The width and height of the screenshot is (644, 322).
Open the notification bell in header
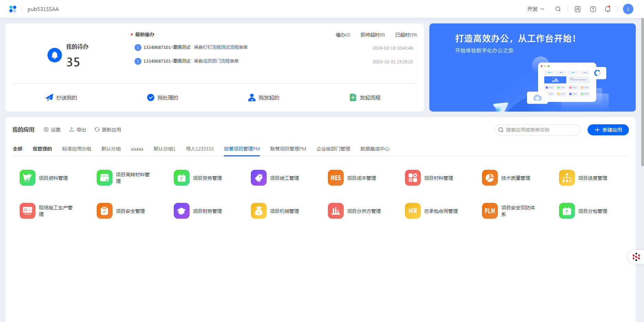(x=608, y=9)
